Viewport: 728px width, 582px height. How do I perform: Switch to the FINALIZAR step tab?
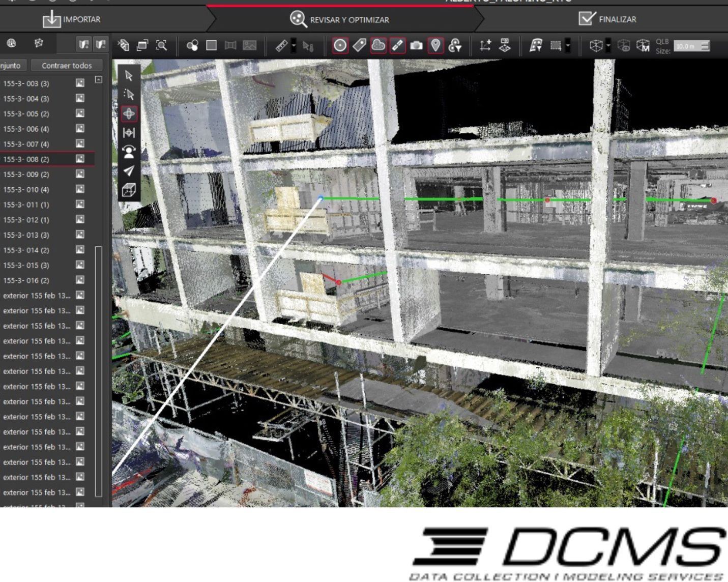pyautogui.click(x=607, y=19)
